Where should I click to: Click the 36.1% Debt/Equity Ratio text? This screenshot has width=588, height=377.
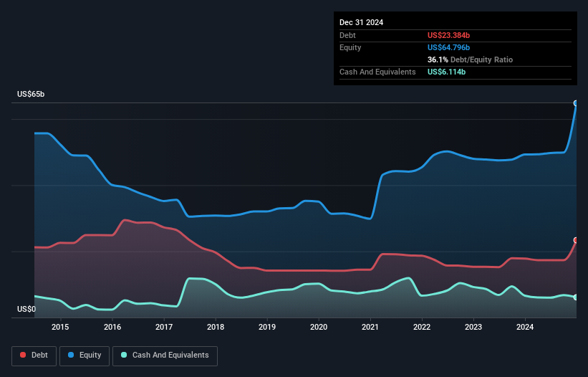[470, 59]
